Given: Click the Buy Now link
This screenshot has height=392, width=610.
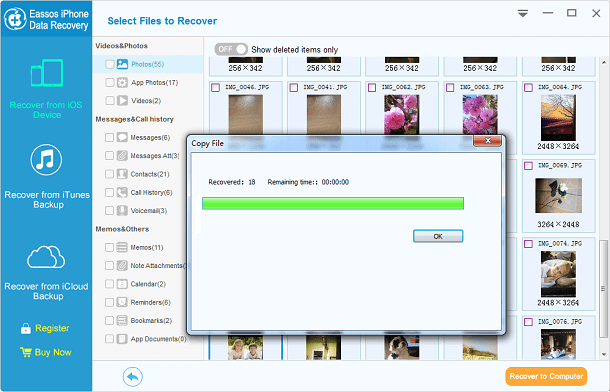Looking at the screenshot, I should click(53, 352).
